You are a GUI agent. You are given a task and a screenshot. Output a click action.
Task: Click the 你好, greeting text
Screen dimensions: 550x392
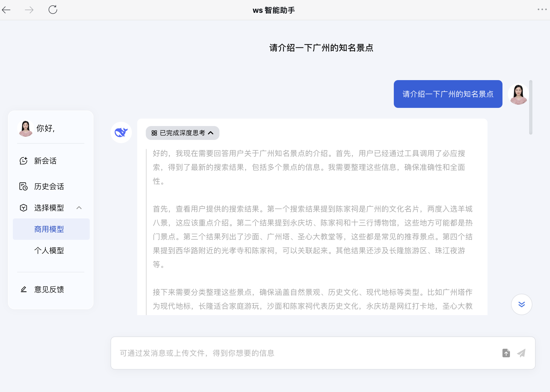click(46, 128)
